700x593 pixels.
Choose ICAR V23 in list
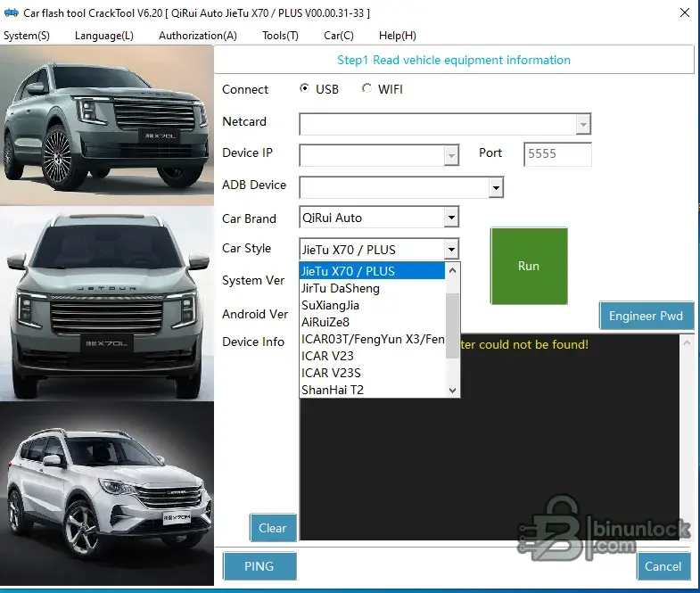pyautogui.click(x=373, y=356)
